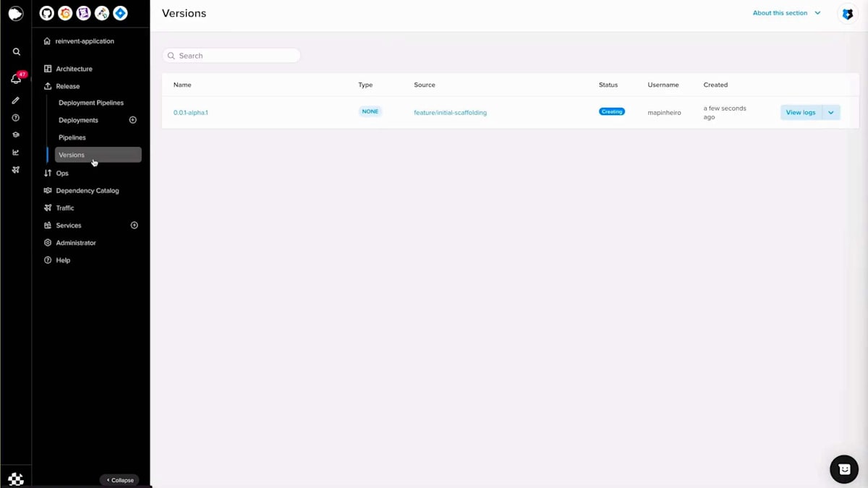This screenshot has width=868, height=488.
Task: Expand About this section dropdown
Action: (x=786, y=13)
